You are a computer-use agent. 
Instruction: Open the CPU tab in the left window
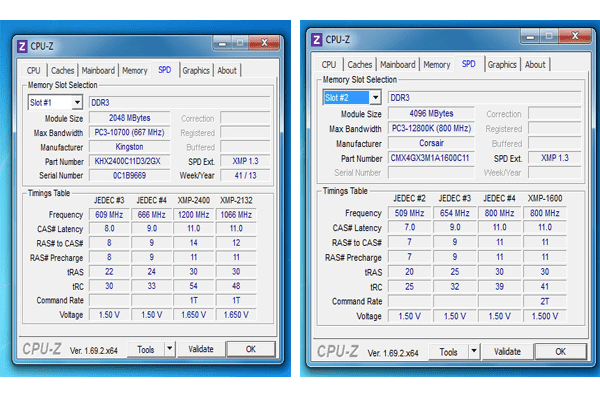pyautogui.click(x=33, y=70)
